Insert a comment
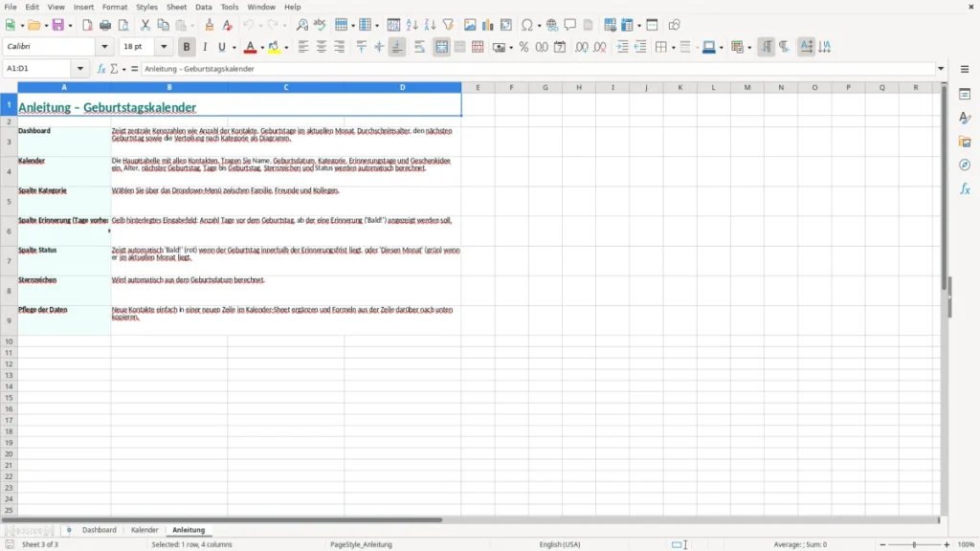The width and height of the screenshot is (980, 551). tap(570, 25)
